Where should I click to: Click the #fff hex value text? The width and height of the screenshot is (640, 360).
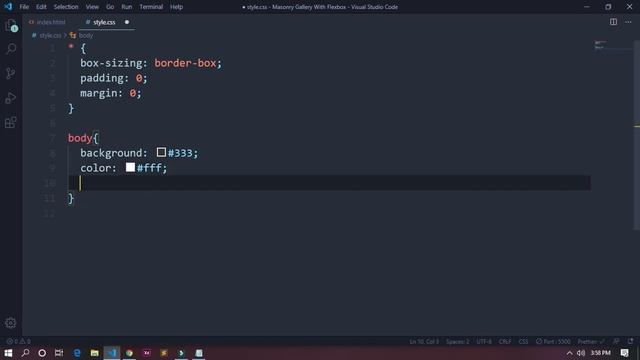point(149,168)
